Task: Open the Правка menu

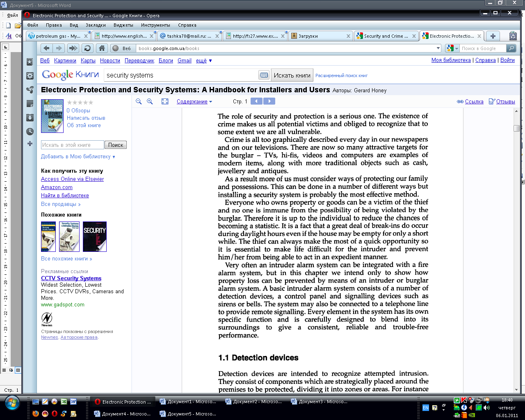Action: point(54,25)
